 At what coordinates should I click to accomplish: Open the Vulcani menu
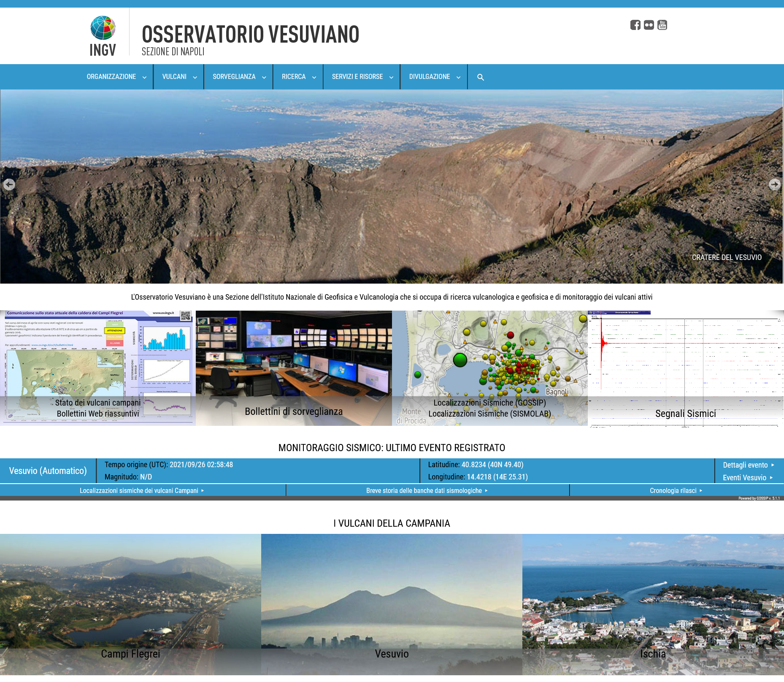pyautogui.click(x=174, y=77)
